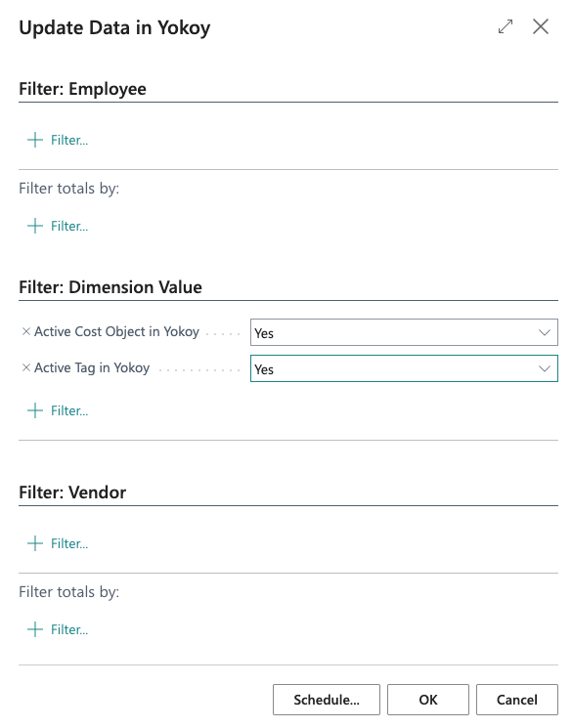Click the expand dialog diagonal arrows icon
This screenshot has height=728, width=572.
506,26
